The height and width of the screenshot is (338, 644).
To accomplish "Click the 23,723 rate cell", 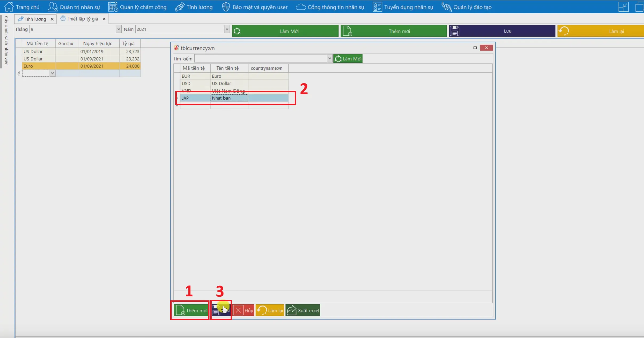I will tap(130, 51).
